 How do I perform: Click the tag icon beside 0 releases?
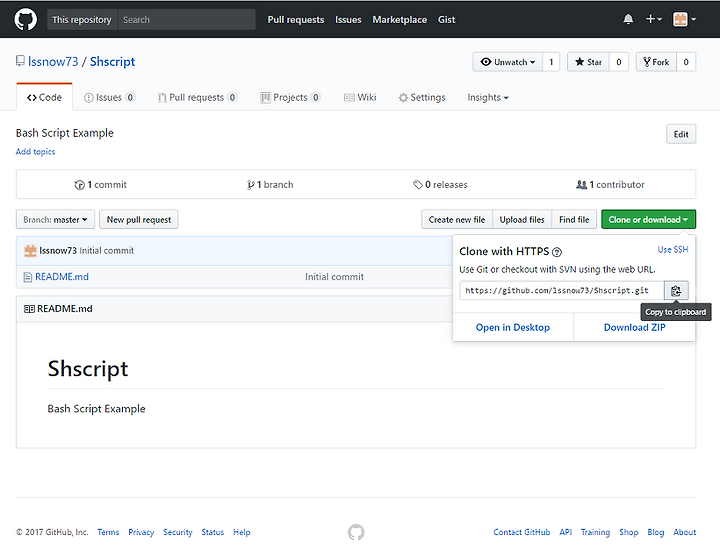coord(417,185)
